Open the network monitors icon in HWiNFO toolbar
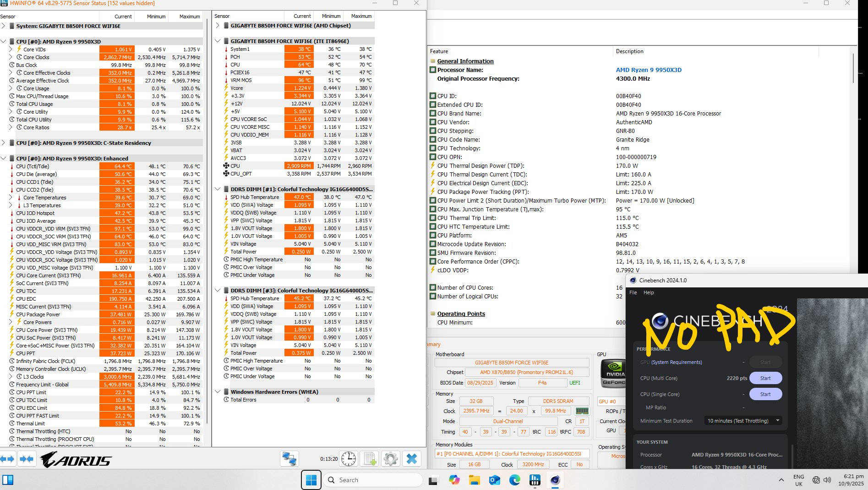 tap(289, 459)
